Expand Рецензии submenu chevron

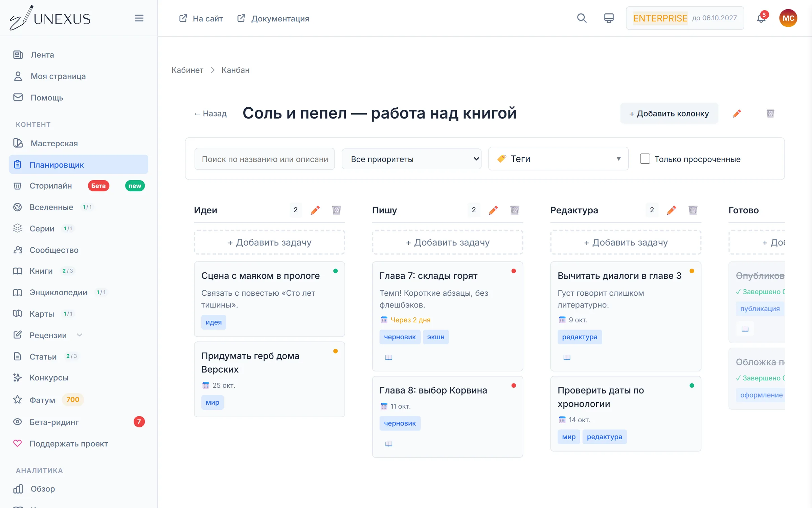point(80,335)
